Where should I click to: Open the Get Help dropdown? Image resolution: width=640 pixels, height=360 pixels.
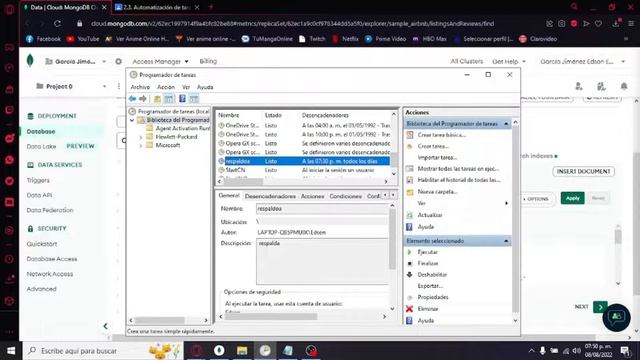(509, 62)
